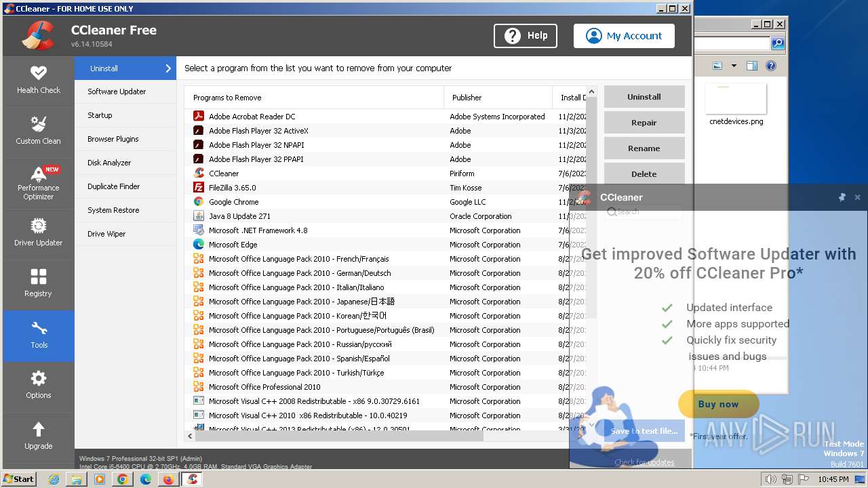Open Drive Wiper tab

pyautogui.click(x=125, y=234)
